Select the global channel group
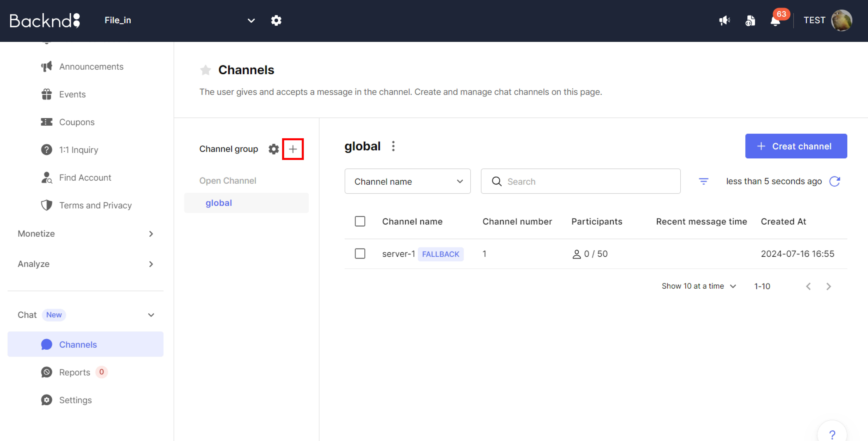 click(246, 203)
